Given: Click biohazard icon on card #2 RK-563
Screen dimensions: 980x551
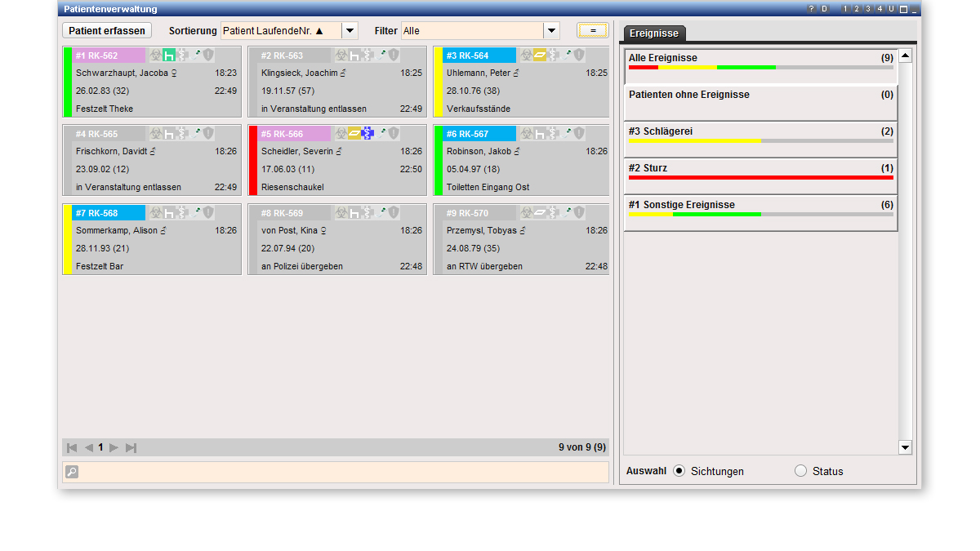Looking at the screenshot, I should click(341, 55).
